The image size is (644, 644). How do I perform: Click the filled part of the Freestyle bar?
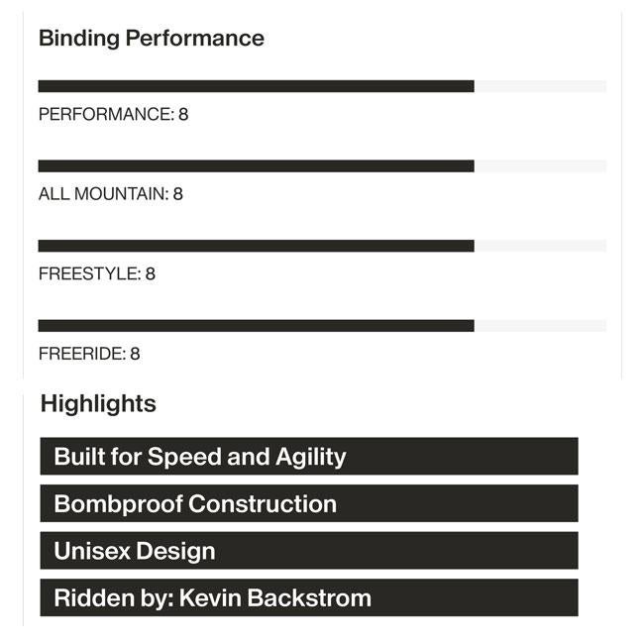click(256, 246)
